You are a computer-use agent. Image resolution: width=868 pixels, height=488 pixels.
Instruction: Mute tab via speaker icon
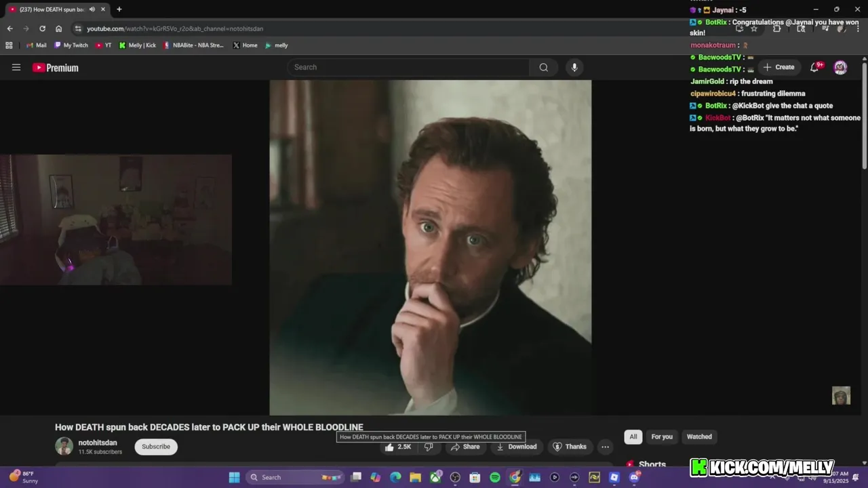(x=92, y=9)
